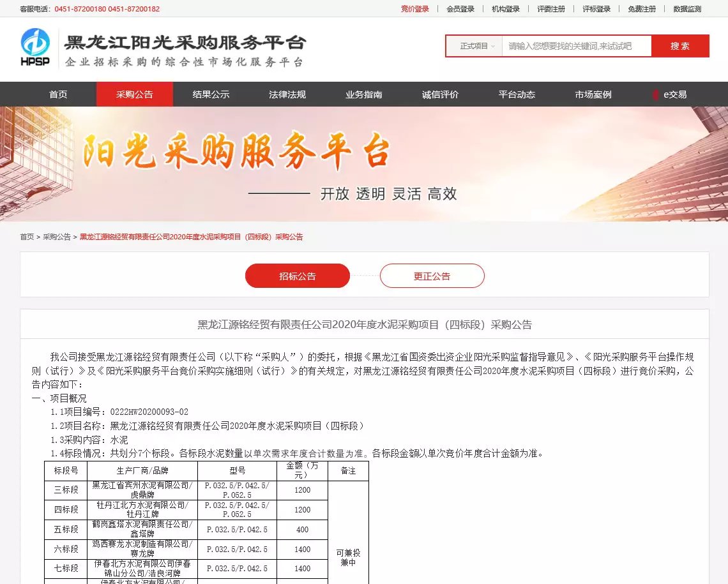Select the red 招标公告 tab
Viewport: 728px width, 584px height.
coord(298,276)
